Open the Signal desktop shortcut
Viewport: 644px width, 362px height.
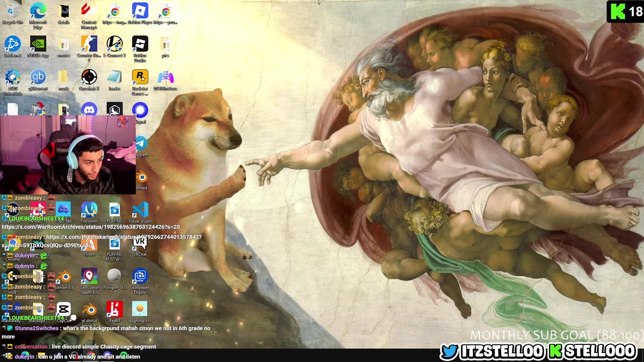point(140,113)
